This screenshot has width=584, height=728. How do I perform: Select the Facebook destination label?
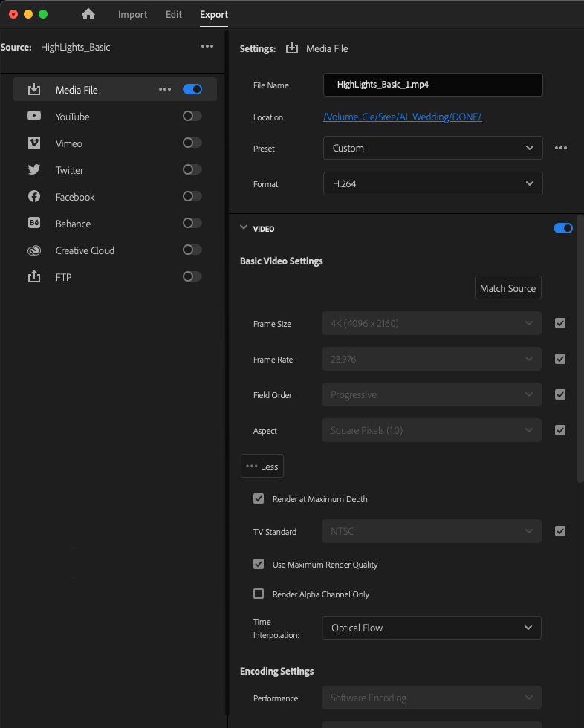pyautogui.click(x=75, y=197)
